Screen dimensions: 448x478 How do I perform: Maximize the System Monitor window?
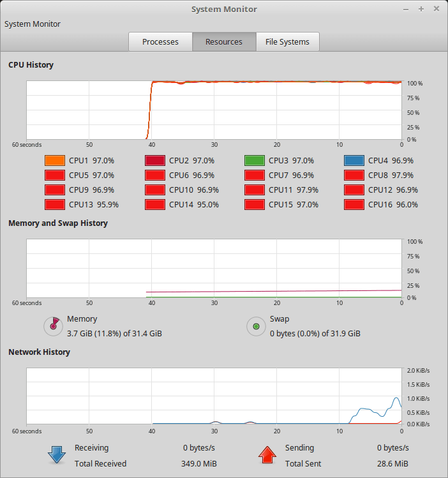click(421, 9)
